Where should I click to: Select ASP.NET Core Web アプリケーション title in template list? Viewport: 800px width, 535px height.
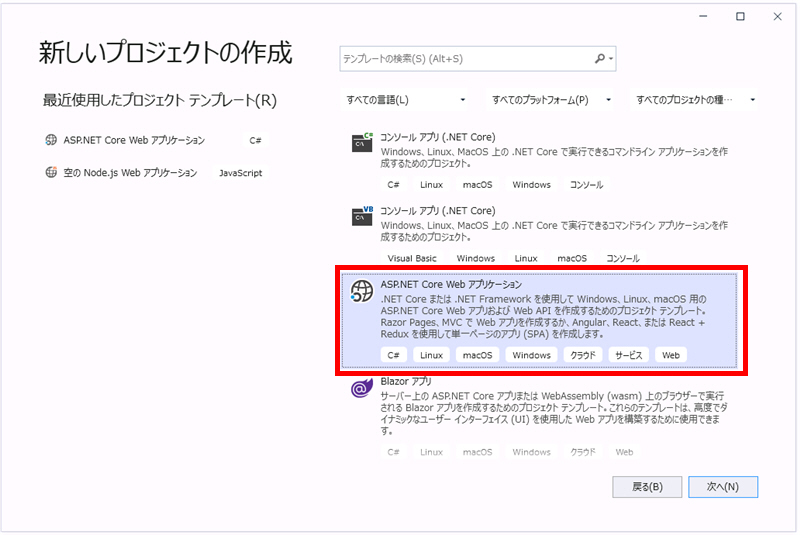[x=452, y=284]
